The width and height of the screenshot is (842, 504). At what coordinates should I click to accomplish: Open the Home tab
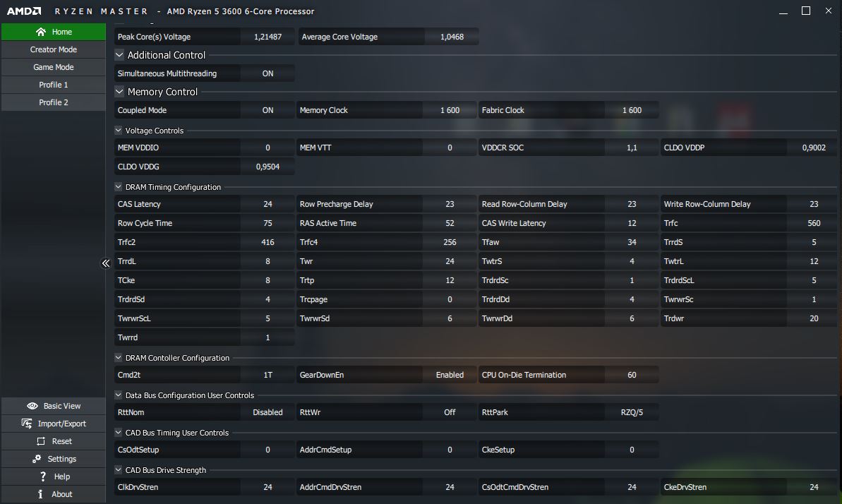(x=54, y=32)
